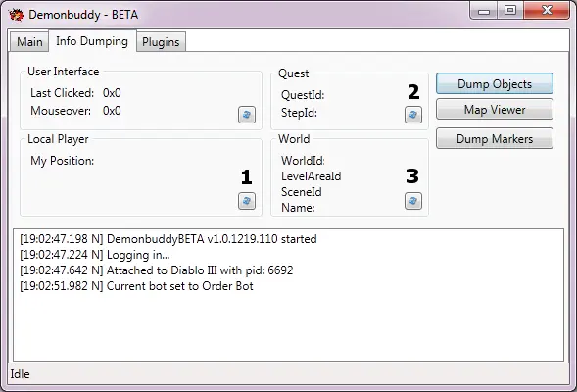Click the 'Attached to Diablo III' log entry
Viewport: 577px width, 392px height.
(157, 270)
